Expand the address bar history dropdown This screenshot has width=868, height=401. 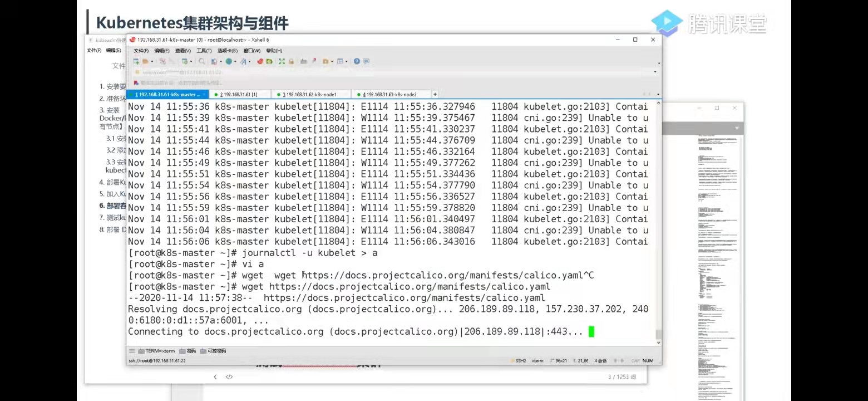coord(655,72)
